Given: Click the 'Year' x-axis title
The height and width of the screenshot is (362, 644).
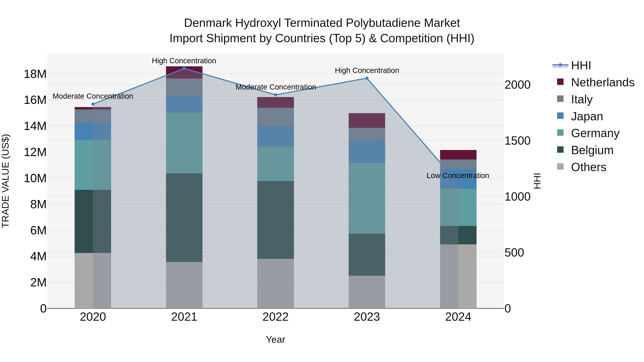Looking at the screenshot, I should pos(275,339).
